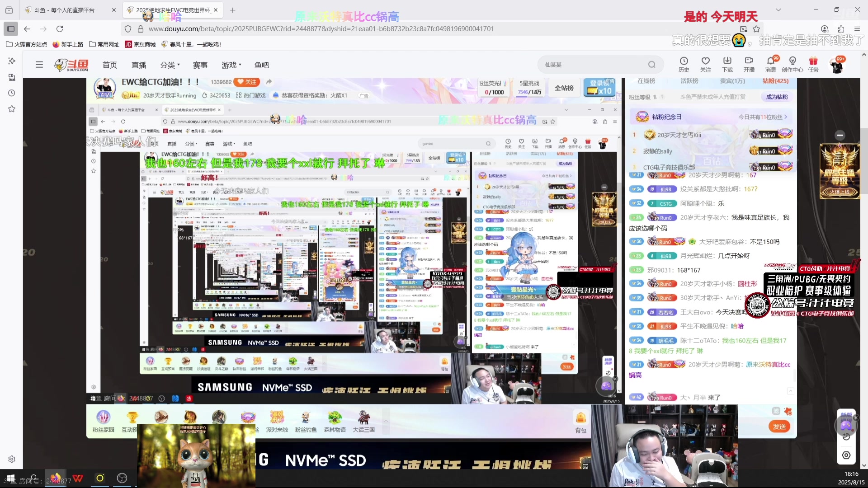Viewport: 868px width, 488px height.
Task: Expand the 游戏 dropdown in navigation
Action: (x=231, y=65)
